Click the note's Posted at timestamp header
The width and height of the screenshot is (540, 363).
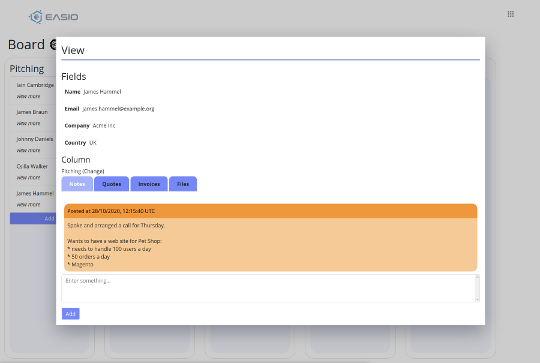pos(270,211)
